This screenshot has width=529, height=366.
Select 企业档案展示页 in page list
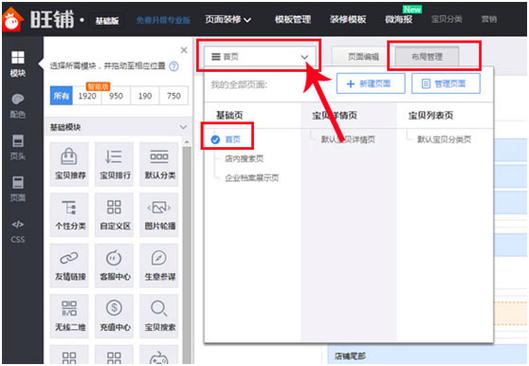coord(252,178)
